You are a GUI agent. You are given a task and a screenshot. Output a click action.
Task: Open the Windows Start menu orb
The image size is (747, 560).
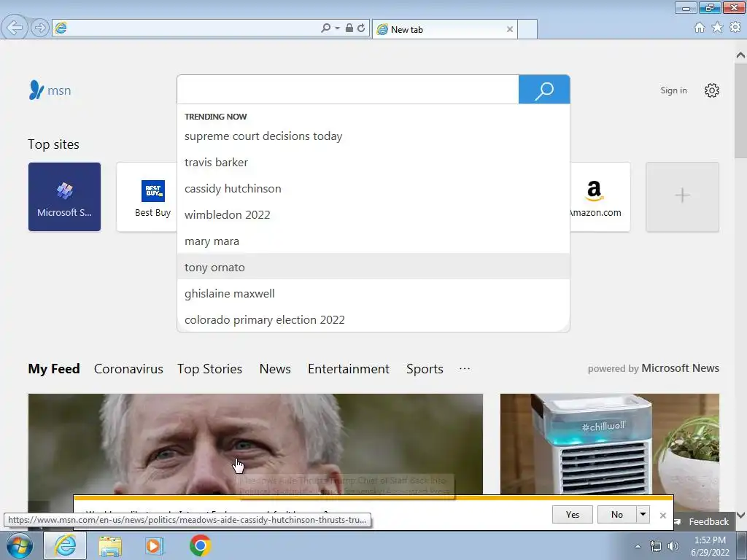point(20,545)
